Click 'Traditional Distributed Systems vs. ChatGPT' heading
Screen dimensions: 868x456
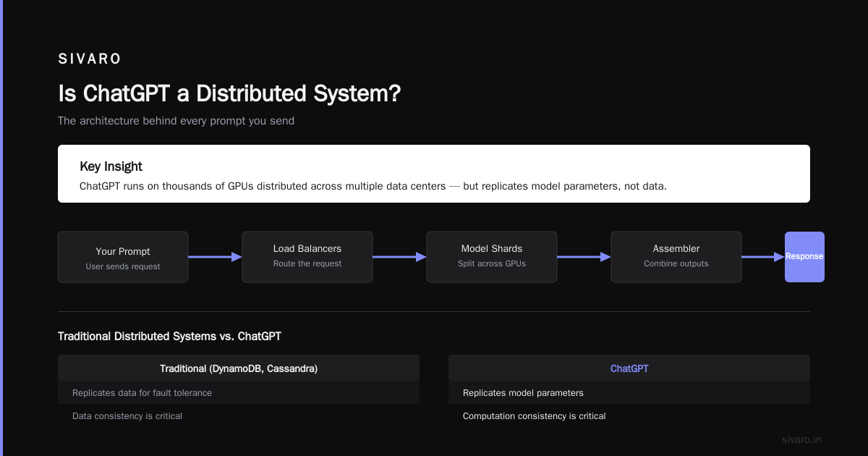coord(169,337)
